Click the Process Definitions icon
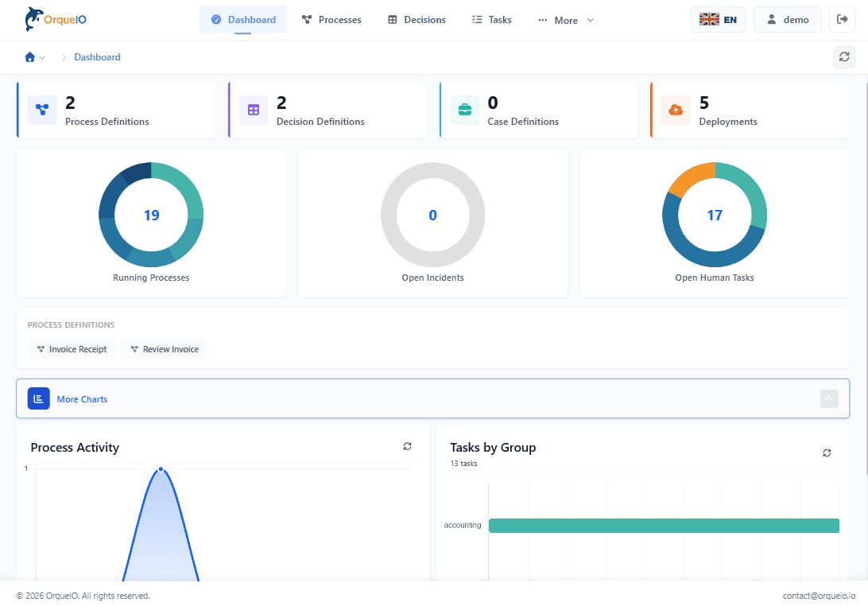The width and height of the screenshot is (868, 606). (x=42, y=110)
